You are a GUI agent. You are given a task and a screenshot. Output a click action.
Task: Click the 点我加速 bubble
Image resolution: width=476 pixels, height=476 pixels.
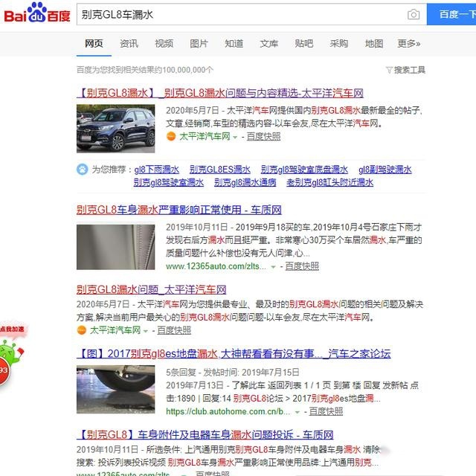click(13, 329)
